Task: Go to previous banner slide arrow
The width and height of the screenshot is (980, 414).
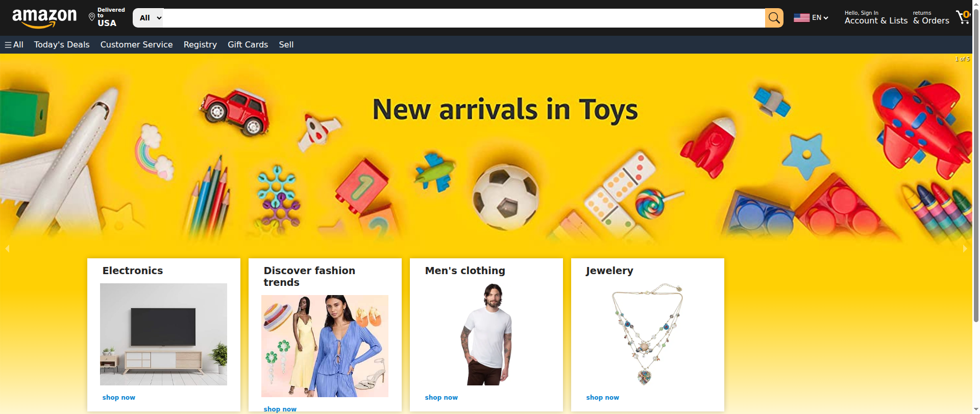Action: 7,249
